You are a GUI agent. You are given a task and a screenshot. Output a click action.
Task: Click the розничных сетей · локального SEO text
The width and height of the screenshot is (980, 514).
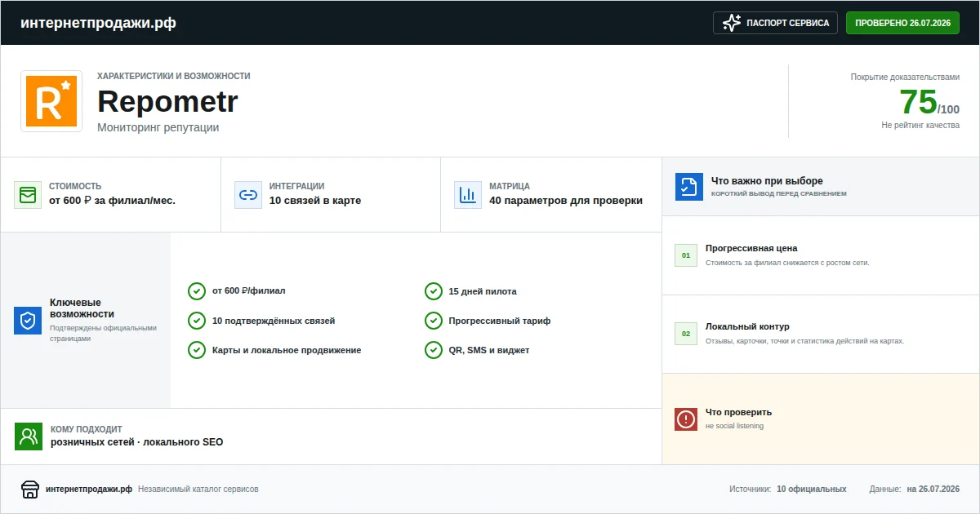pyautogui.click(x=136, y=442)
